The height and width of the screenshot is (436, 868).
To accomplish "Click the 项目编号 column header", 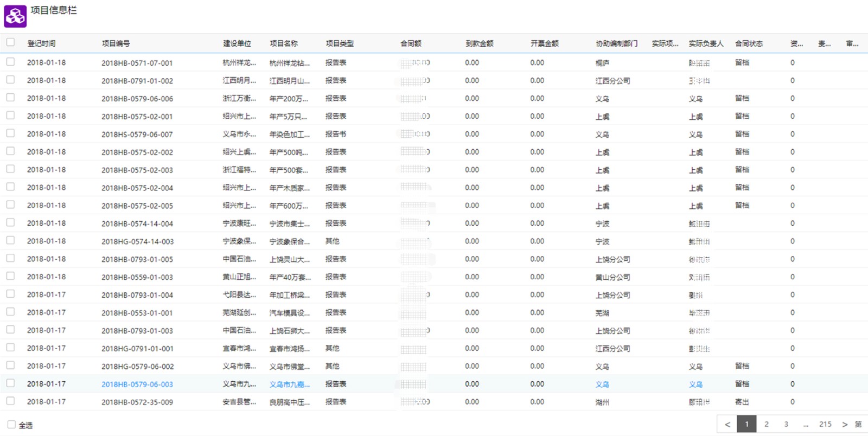I will point(116,43).
